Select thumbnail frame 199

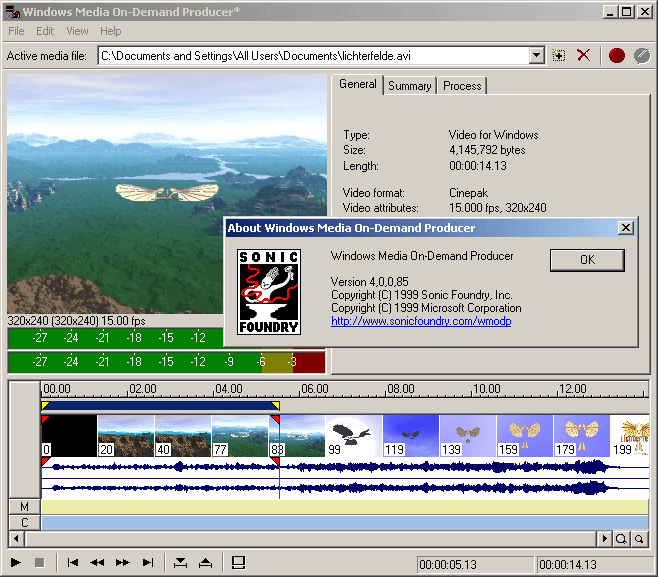point(629,436)
